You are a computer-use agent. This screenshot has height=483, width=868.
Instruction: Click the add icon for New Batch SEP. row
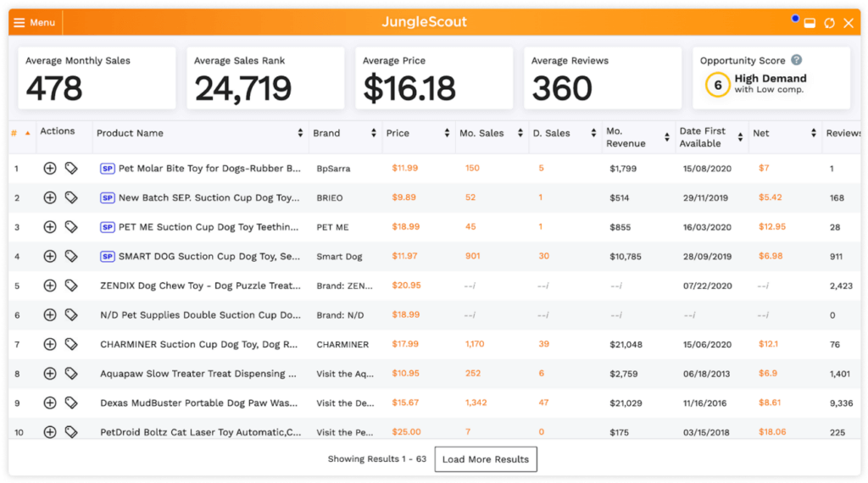(50, 197)
